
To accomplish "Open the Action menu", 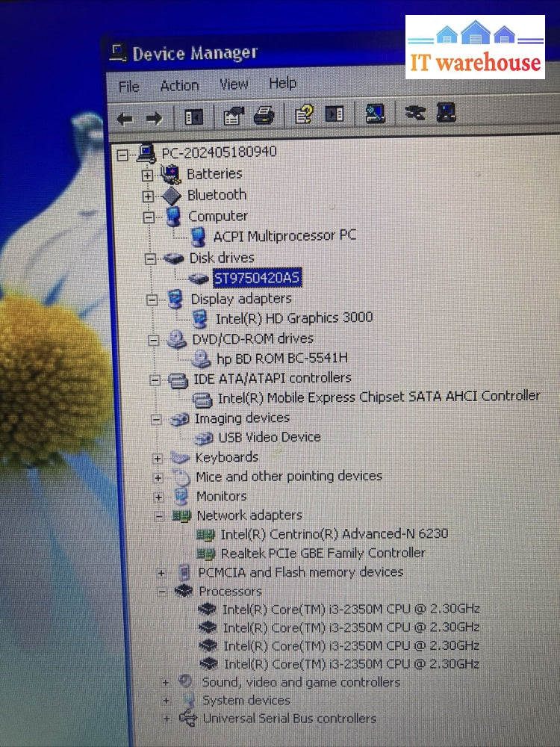I will coord(179,85).
